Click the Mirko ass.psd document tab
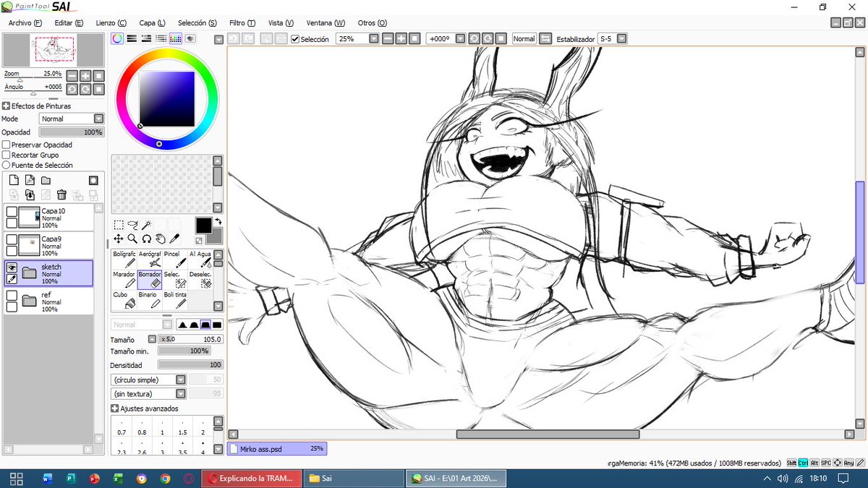This screenshot has width=868, height=488. pyautogui.click(x=277, y=448)
